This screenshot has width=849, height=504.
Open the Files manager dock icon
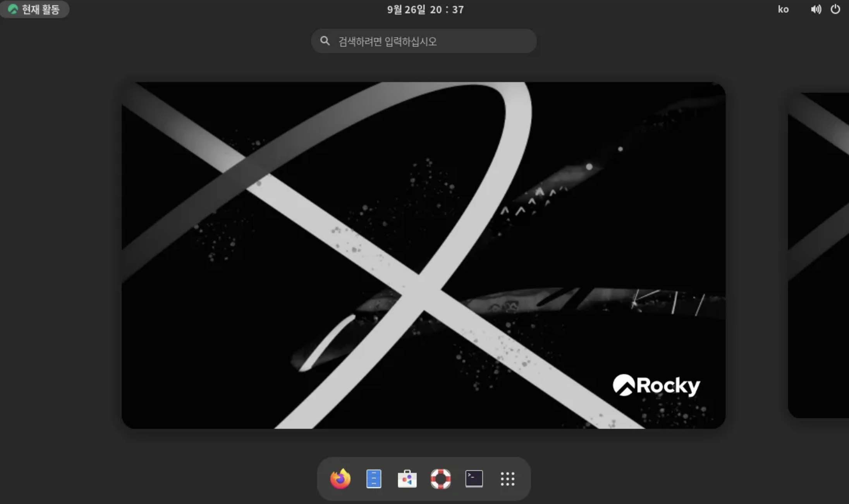click(373, 479)
